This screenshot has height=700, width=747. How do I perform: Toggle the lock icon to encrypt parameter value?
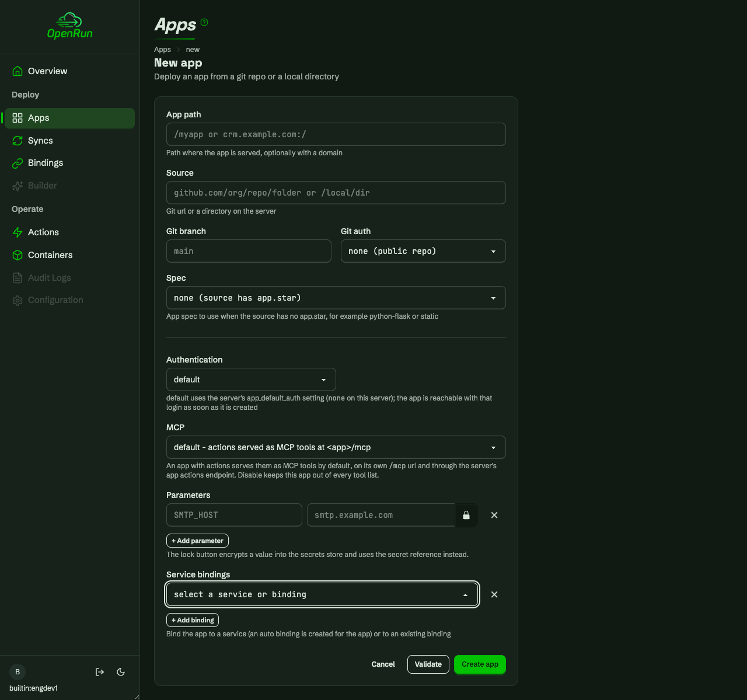(466, 515)
